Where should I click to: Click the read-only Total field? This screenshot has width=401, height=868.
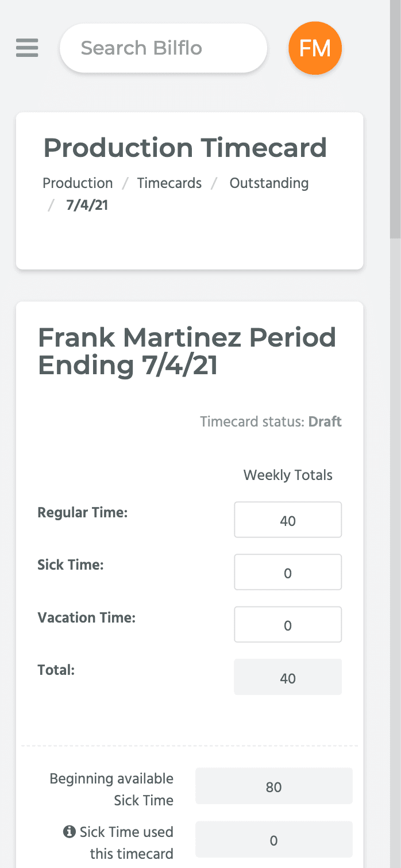pyautogui.click(x=288, y=677)
